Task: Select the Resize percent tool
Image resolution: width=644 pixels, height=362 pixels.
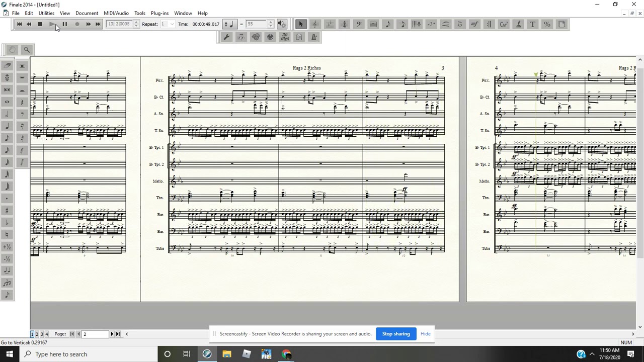Action: pos(547,24)
